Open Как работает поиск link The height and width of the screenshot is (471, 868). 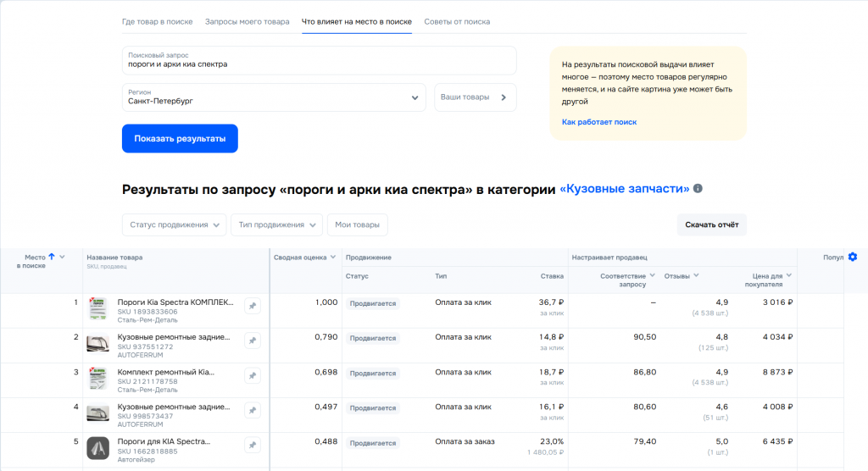598,122
